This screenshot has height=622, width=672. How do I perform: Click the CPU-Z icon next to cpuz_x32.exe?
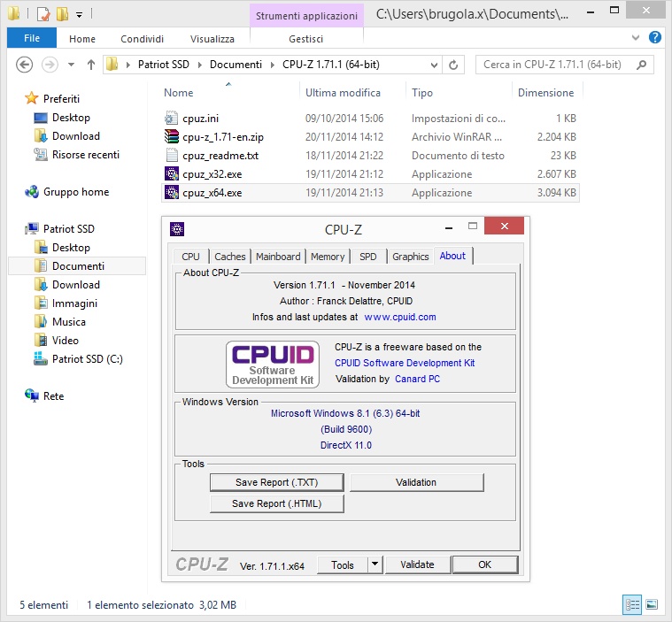click(172, 174)
